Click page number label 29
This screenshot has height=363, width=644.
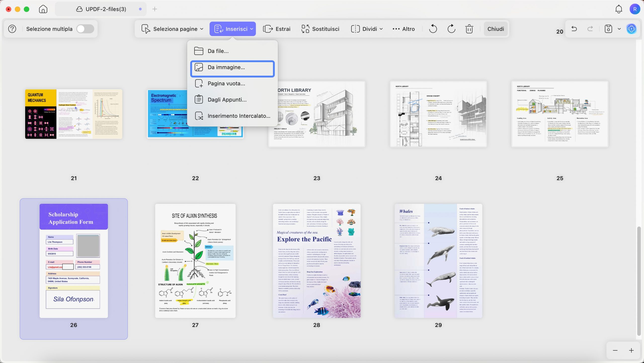tap(438, 325)
